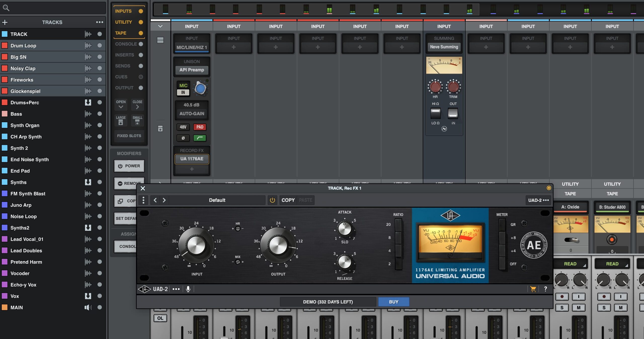The height and width of the screenshot is (339, 644).
Task: Select the FM Synth Blast track
Action: [x=53, y=194]
